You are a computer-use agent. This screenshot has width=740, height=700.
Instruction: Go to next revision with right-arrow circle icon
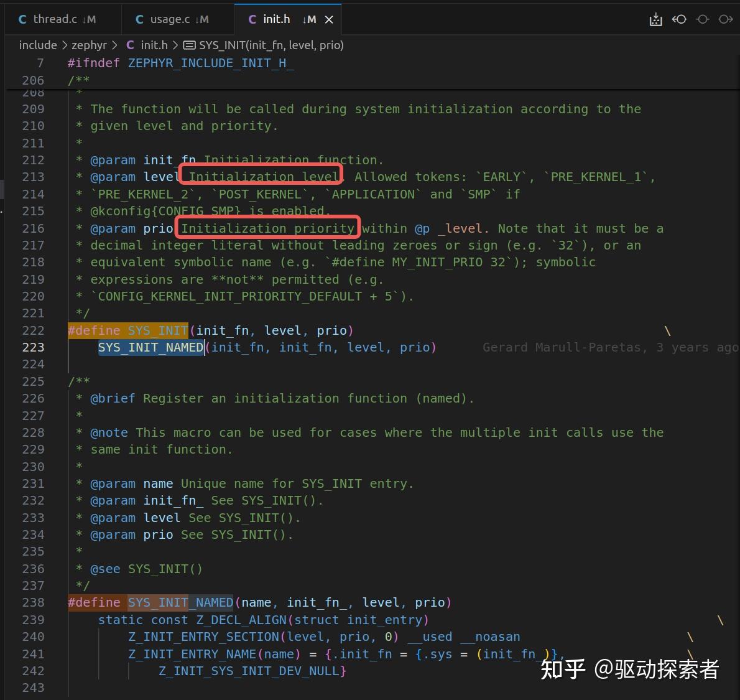[725, 19]
